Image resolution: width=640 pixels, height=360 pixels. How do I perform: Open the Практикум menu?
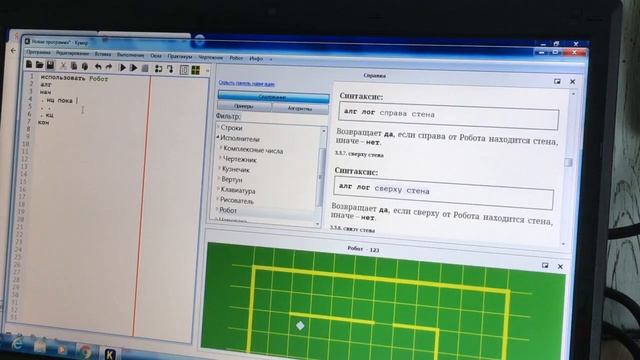point(180,56)
